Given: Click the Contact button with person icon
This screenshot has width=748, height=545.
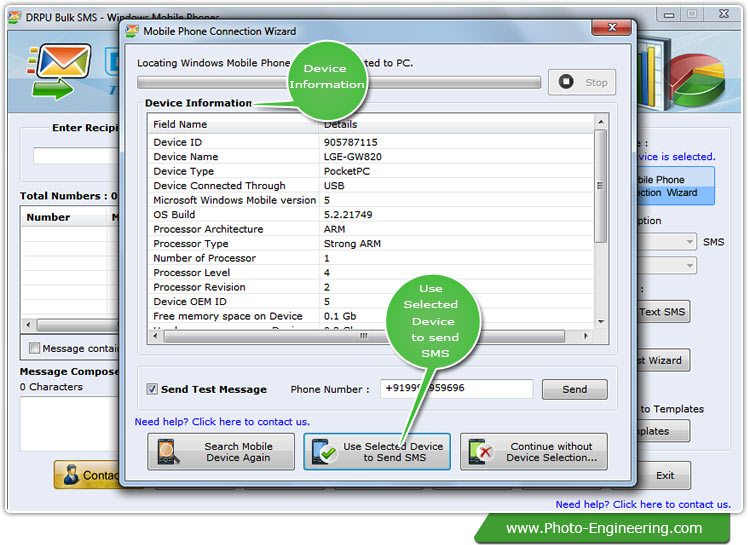Looking at the screenshot, I should (x=87, y=475).
